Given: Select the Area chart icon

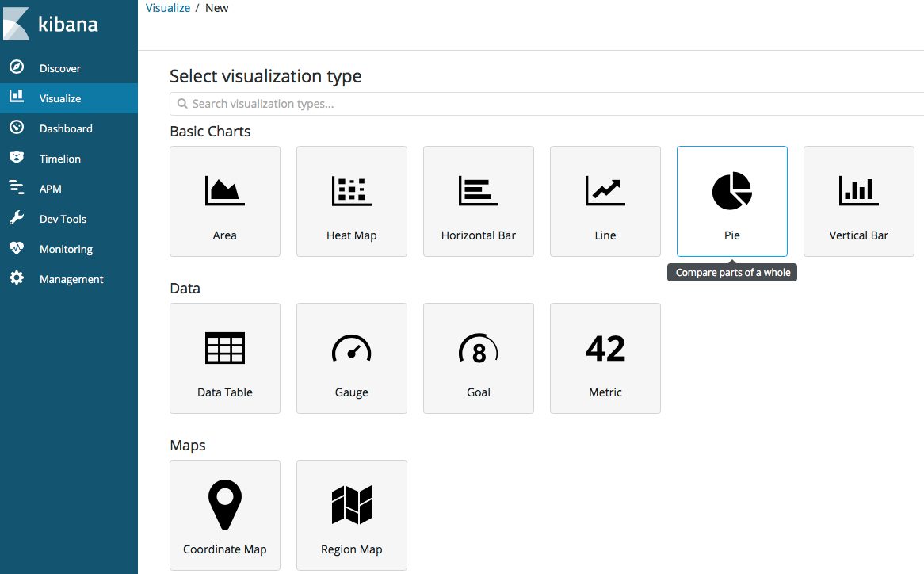Looking at the screenshot, I should [224, 191].
